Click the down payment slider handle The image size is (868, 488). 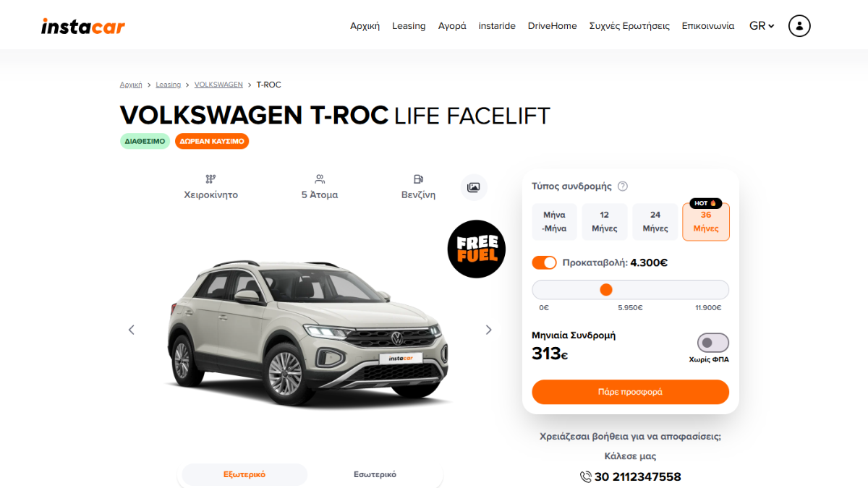tap(606, 290)
